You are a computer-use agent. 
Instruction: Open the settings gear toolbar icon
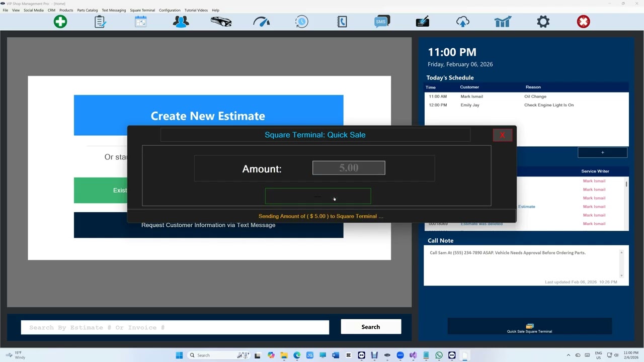(543, 22)
